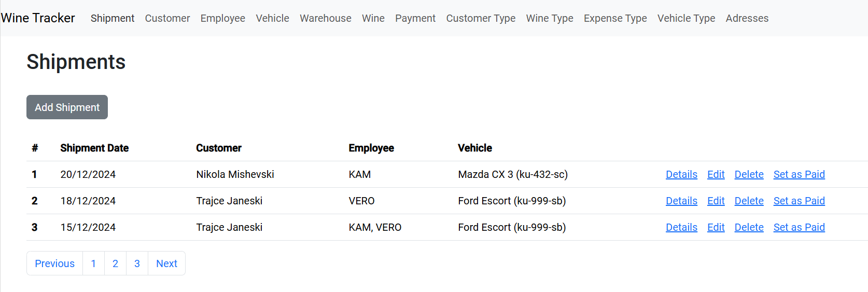Click the Wine Tracker brand link
The width and height of the screenshot is (868, 292).
(x=38, y=18)
